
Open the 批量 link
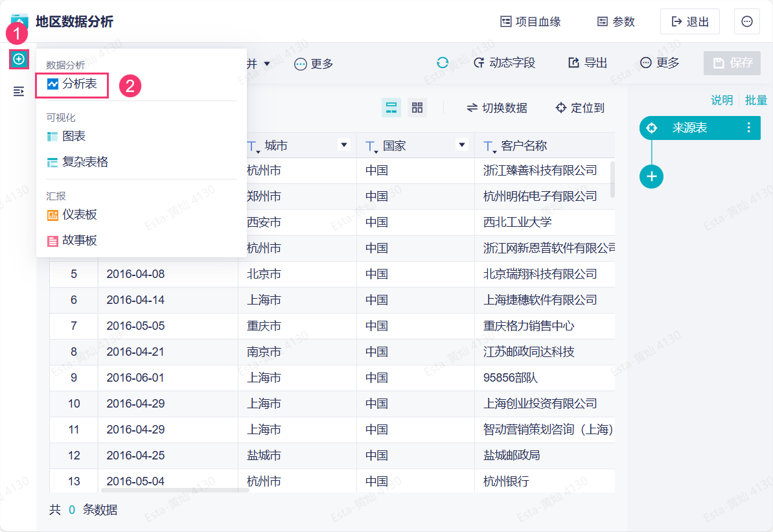click(x=756, y=100)
